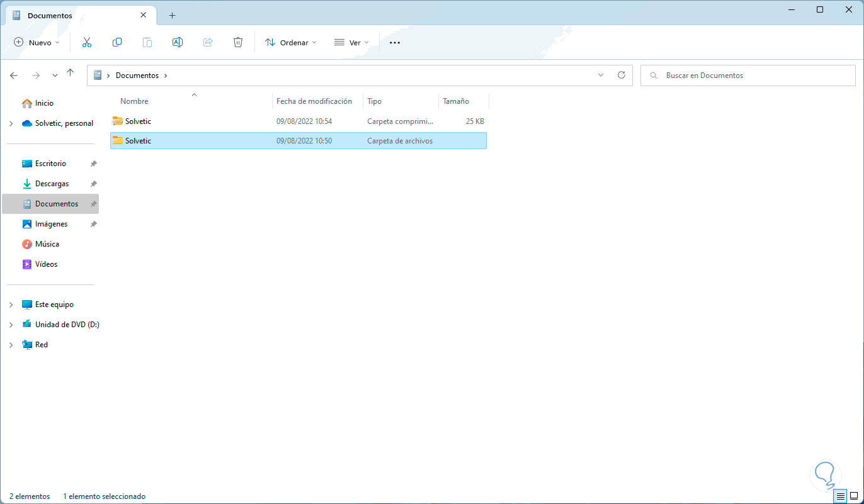
Task: Select the Solvetic file folder row
Action: 298,141
